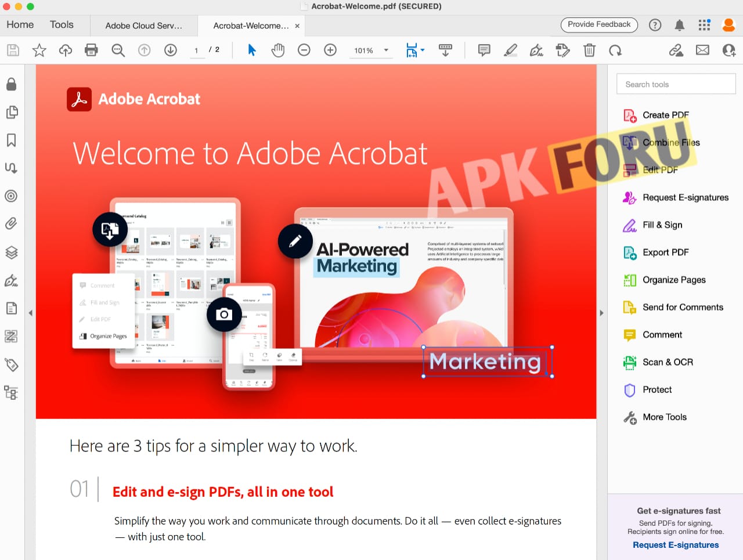Open the order structure tree panel
Viewport: 743px width, 560px height.
point(11,392)
